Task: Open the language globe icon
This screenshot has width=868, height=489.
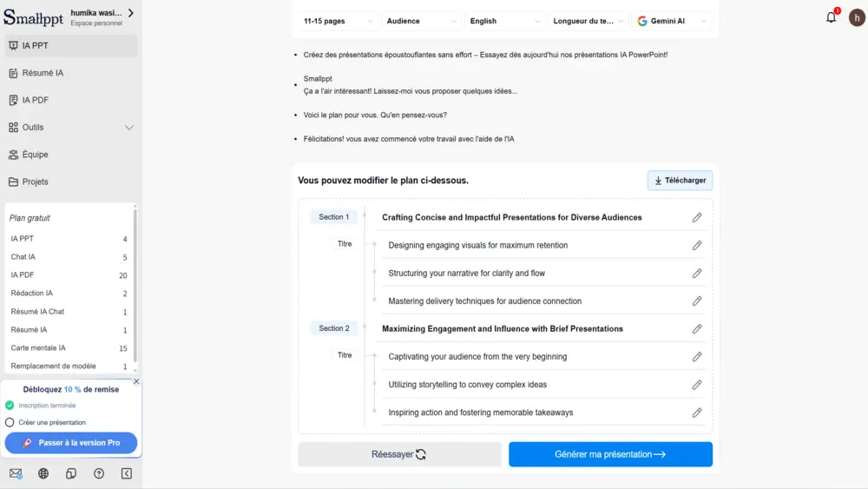Action: [x=43, y=473]
